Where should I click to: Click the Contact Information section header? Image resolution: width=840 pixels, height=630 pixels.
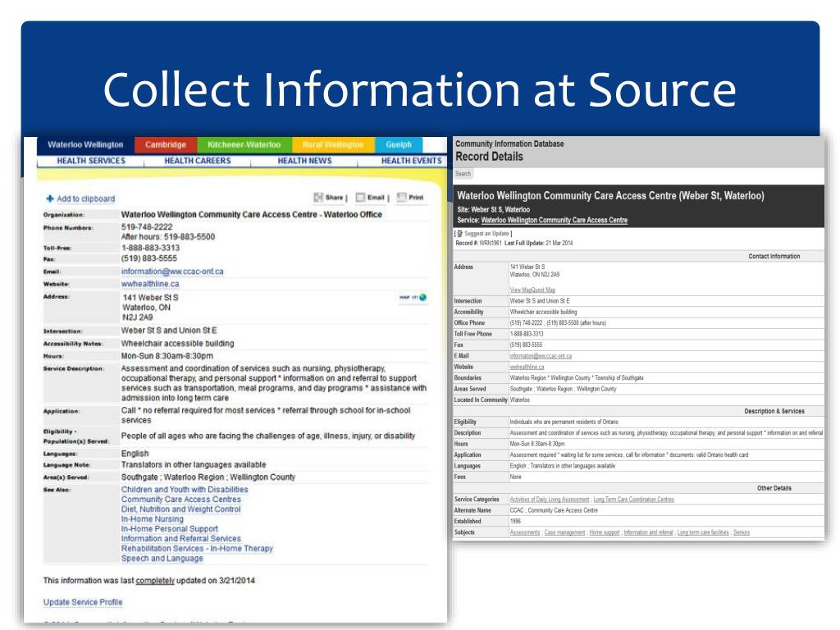[x=774, y=257]
